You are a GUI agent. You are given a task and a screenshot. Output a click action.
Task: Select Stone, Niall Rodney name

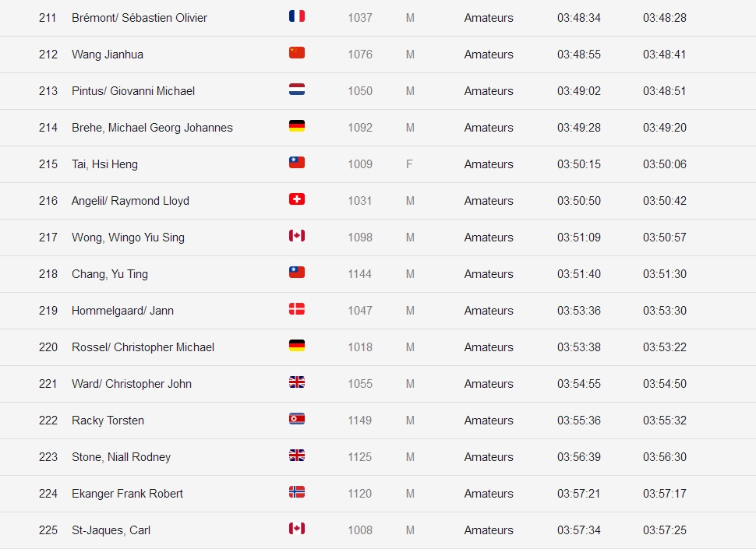point(121,457)
